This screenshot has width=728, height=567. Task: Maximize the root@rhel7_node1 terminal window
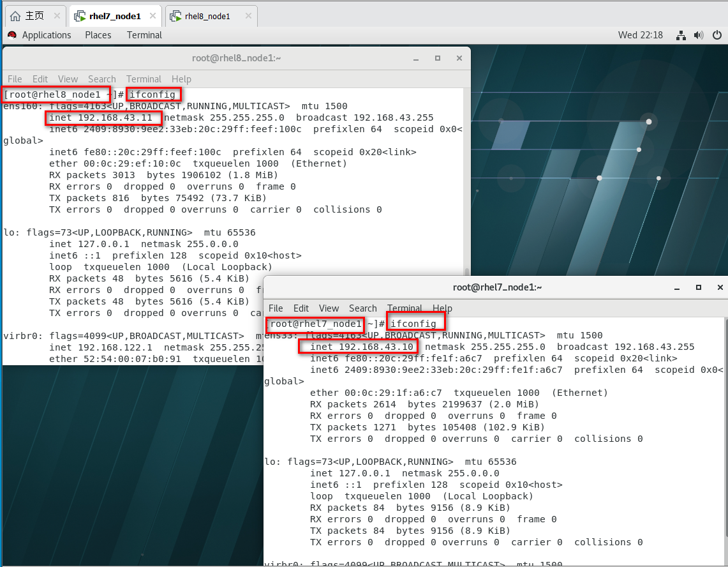coord(698,287)
